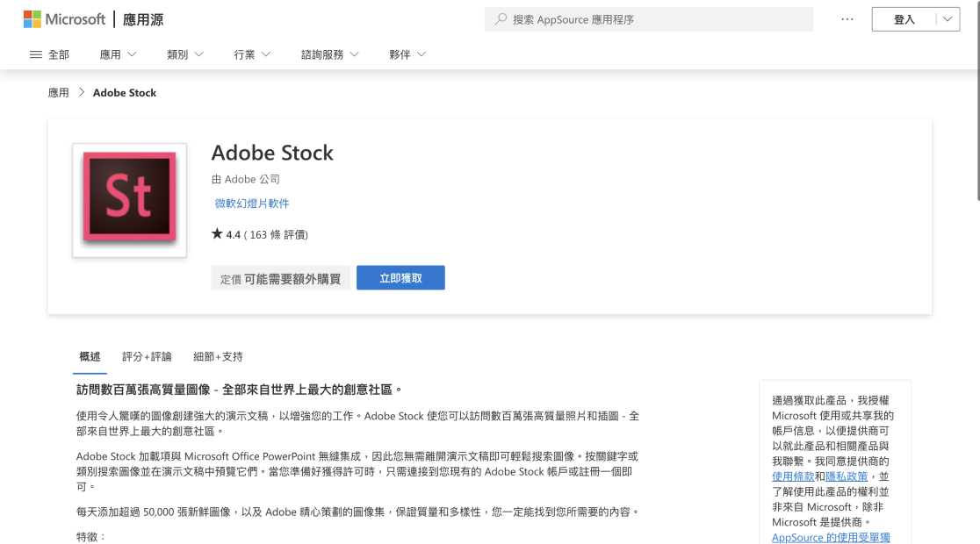The height and width of the screenshot is (544, 980).
Task: Click the 定價 可能需要額外購買 pricing label
Action: (x=281, y=278)
